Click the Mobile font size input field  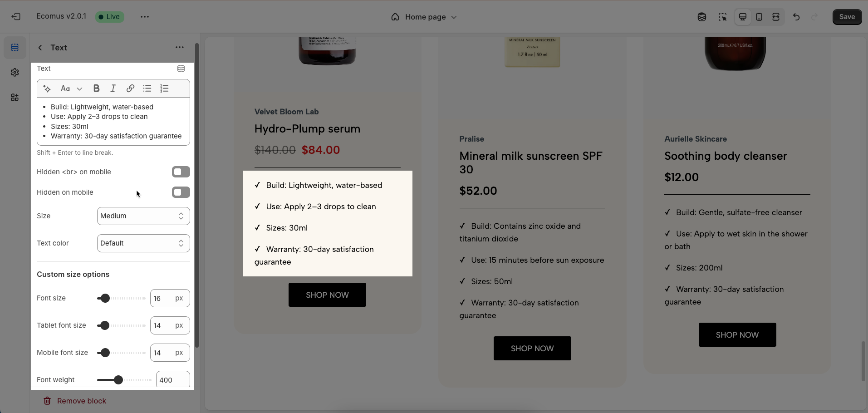click(170, 353)
